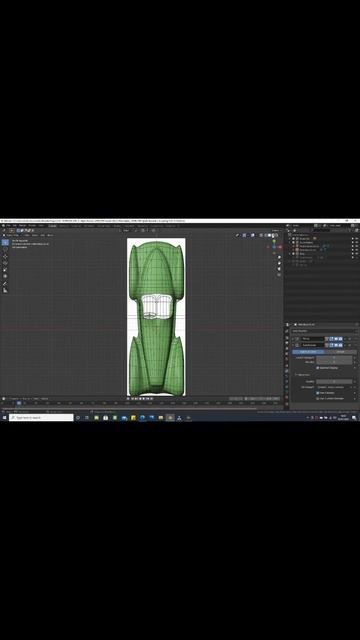
Task: Open the viewport View menu
Action: pyautogui.click(x=27, y=235)
